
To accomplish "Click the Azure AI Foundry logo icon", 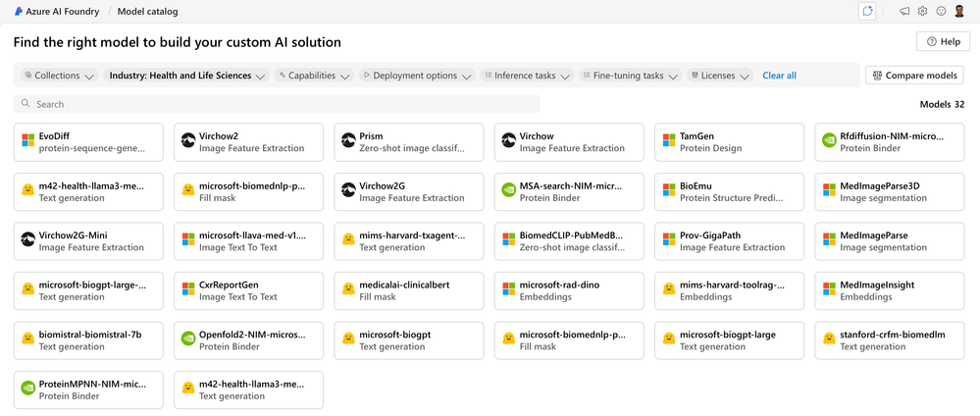I will click(x=20, y=11).
